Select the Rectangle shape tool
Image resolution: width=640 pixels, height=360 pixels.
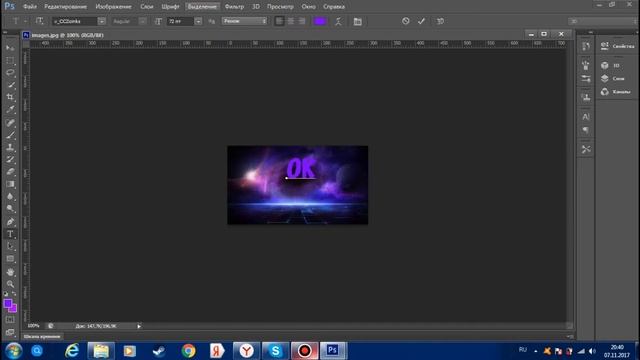pyautogui.click(x=10, y=259)
